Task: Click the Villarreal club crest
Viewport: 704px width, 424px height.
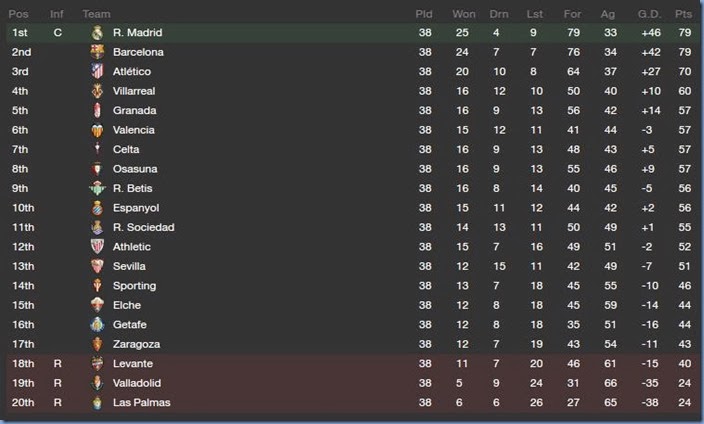Action: click(x=97, y=91)
